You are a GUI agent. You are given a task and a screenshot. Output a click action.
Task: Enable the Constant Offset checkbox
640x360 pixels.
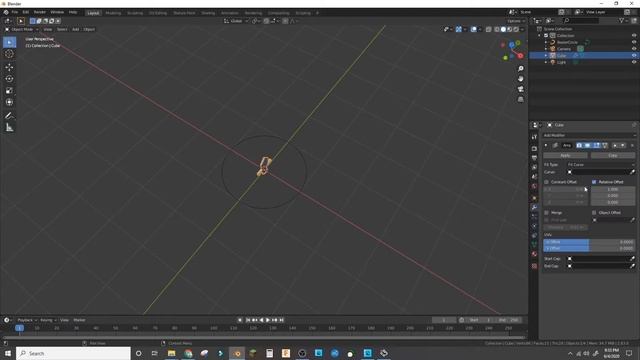click(547, 182)
